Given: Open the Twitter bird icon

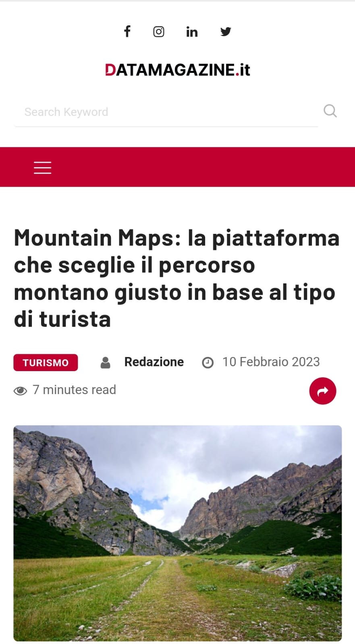Looking at the screenshot, I should (226, 31).
